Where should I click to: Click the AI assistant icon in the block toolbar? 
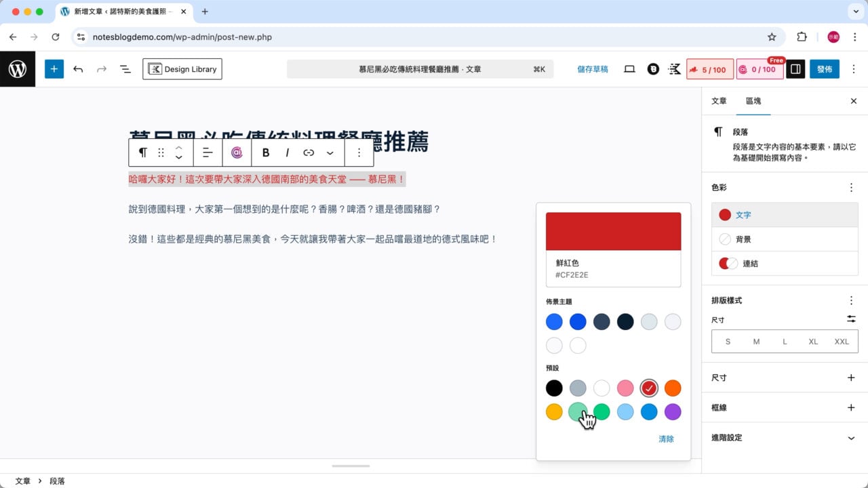click(x=235, y=152)
